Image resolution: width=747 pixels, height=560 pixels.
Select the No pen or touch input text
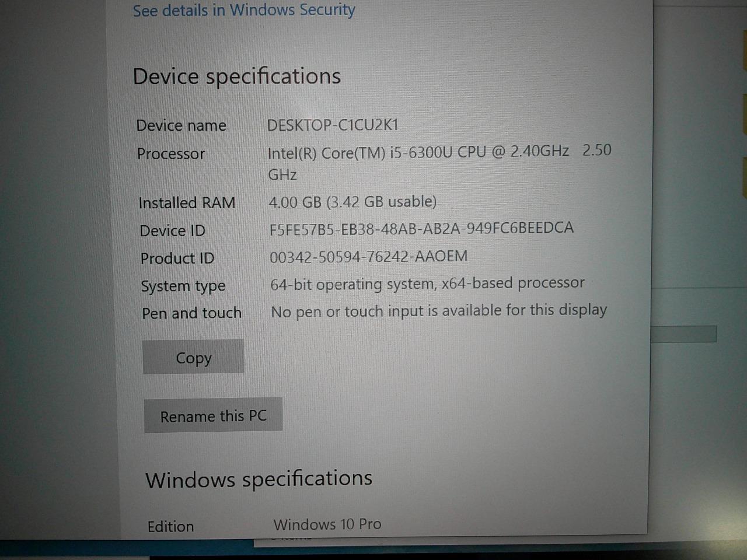(x=439, y=310)
